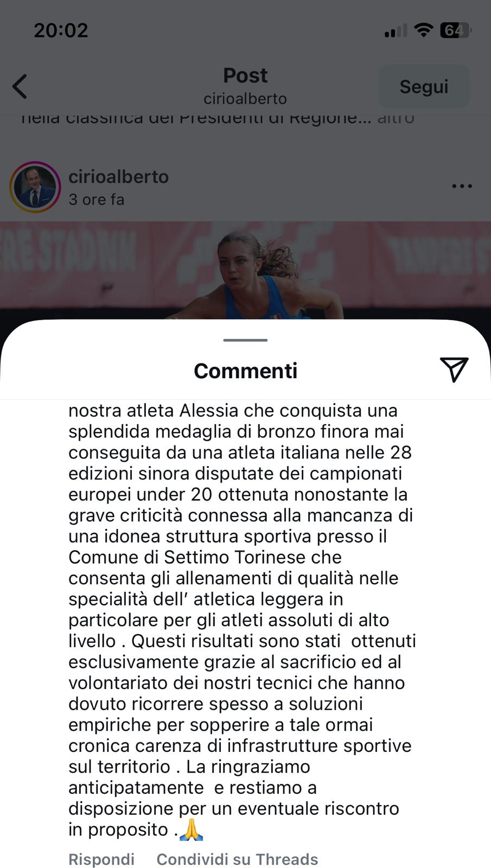Open the cirioalberto username link
Screen dimensions: 491x868
click(x=118, y=177)
